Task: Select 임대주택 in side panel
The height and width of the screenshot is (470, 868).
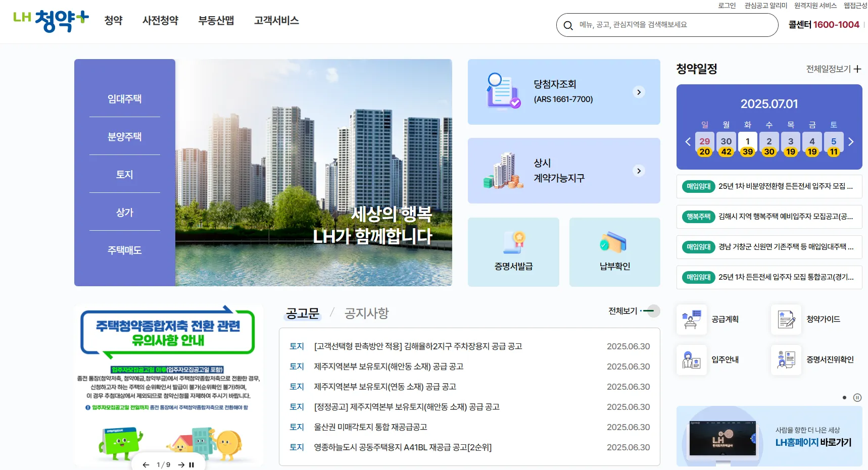Action: (125, 99)
